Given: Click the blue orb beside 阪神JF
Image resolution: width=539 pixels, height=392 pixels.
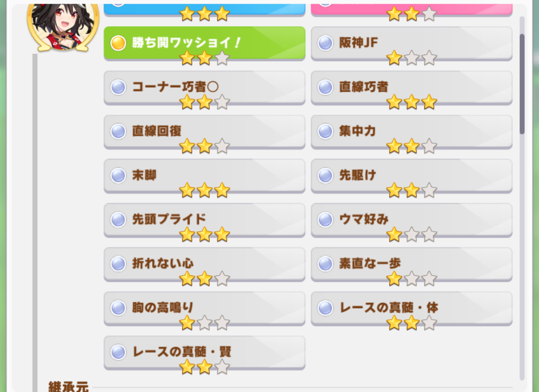Looking at the screenshot, I should coord(325,43).
